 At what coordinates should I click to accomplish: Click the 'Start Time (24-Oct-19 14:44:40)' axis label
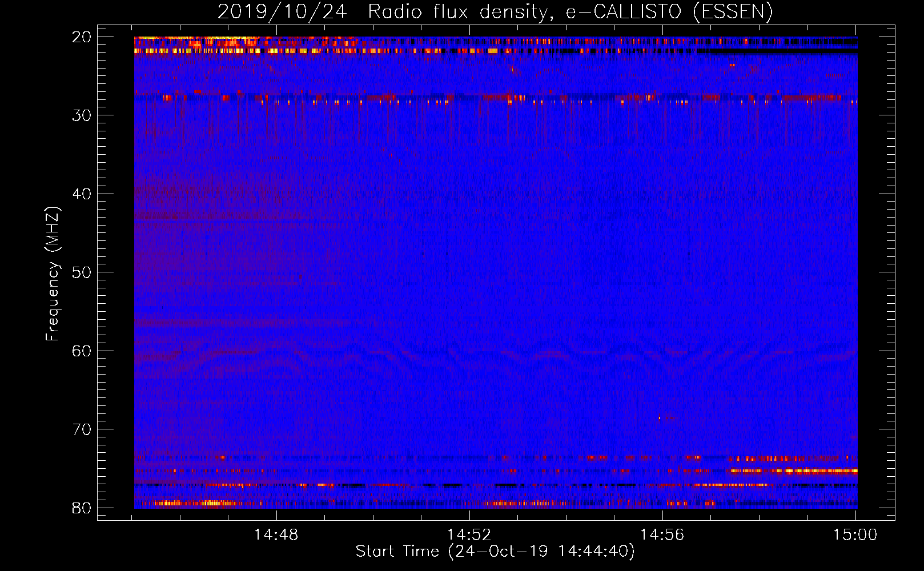(495, 552)
